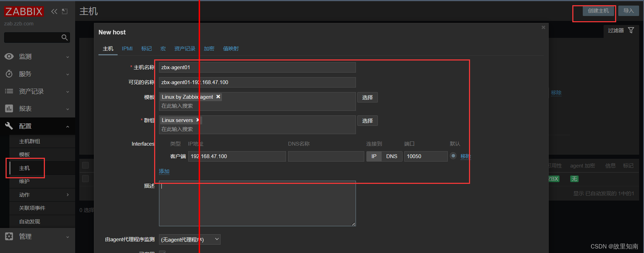Click the 移除 link behind the dialog
This screenshot has height=253, width=644.
click(556, 93)
